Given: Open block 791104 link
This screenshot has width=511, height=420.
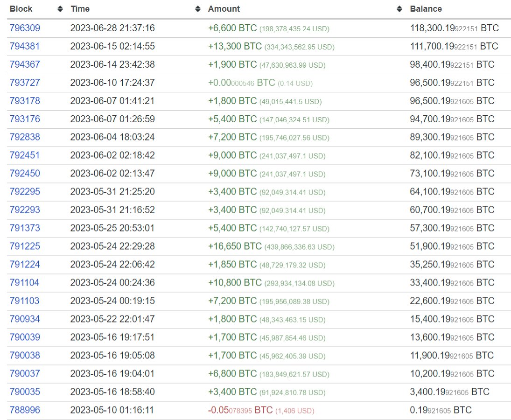Looking at the screenshot, I should tap(25, 283).
